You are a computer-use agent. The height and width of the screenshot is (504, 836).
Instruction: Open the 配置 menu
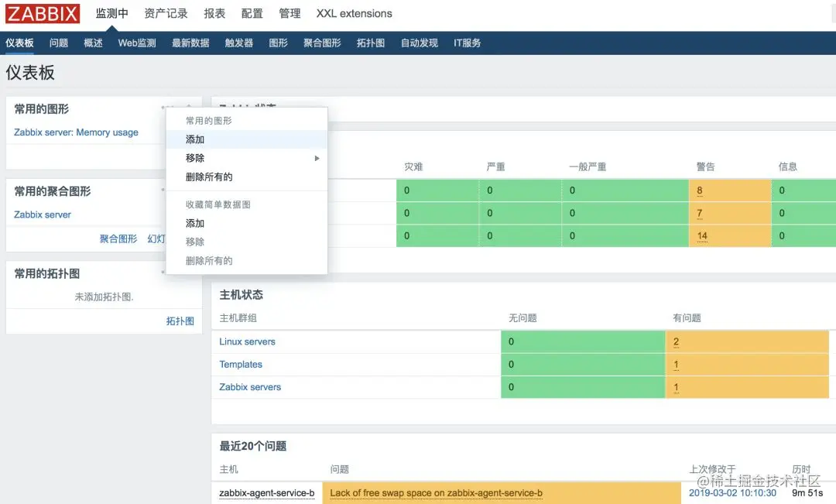(252, 13)
